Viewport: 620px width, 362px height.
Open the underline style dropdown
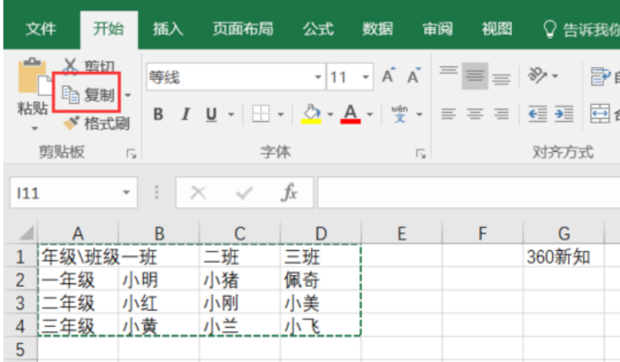(231, 115)
